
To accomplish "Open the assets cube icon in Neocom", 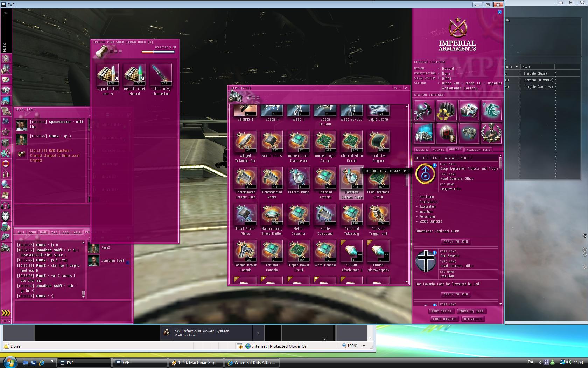I will pos(6,143).
